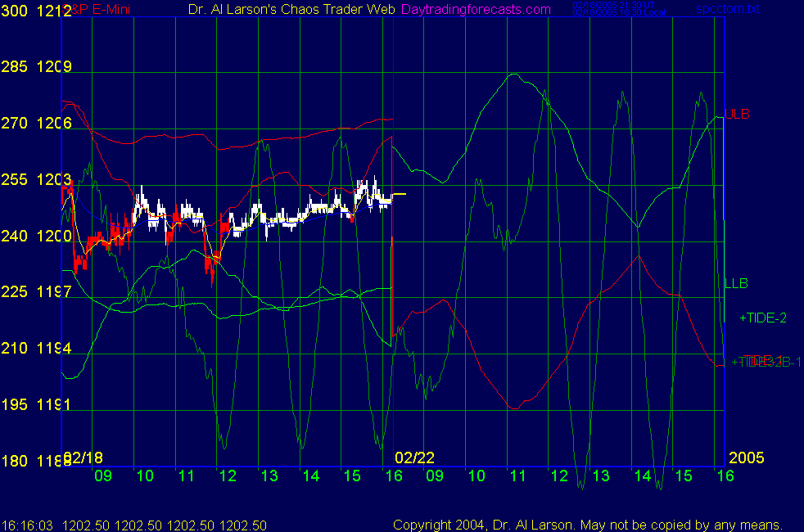Click the red 'S&P E-Mini' symbol label
Screen dimensions: 804x532
click(x=98, y=9)
